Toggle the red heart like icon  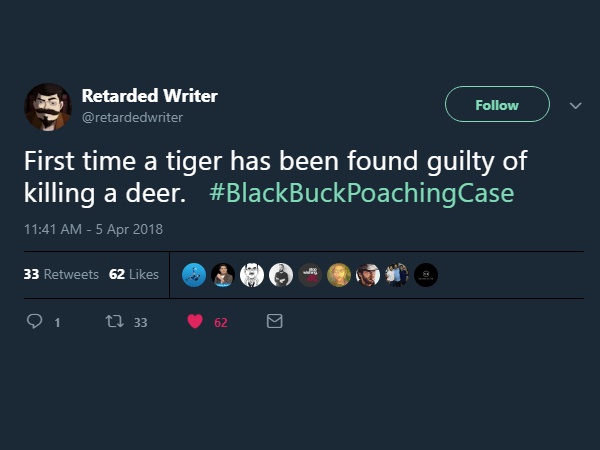[195, 322]
